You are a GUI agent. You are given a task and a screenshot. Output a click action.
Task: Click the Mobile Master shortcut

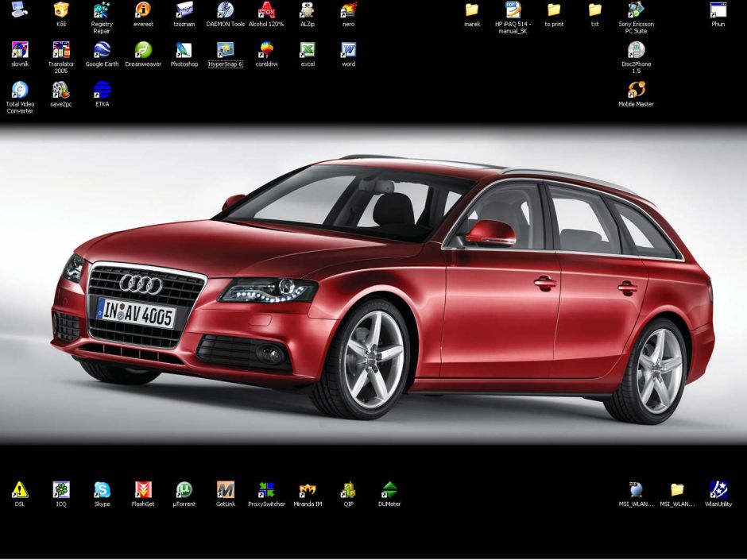[x=636, y=91]
